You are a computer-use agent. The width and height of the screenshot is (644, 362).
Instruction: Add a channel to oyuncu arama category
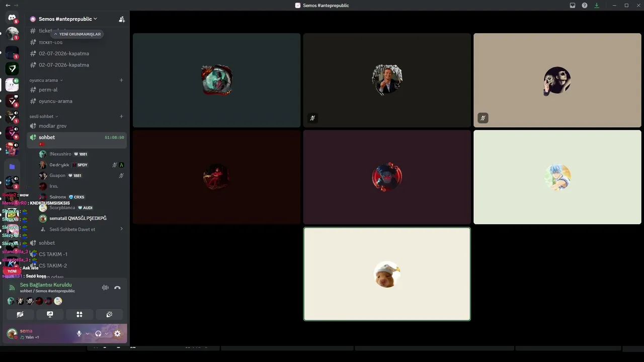pyautogui.click(x=121, y=80)
